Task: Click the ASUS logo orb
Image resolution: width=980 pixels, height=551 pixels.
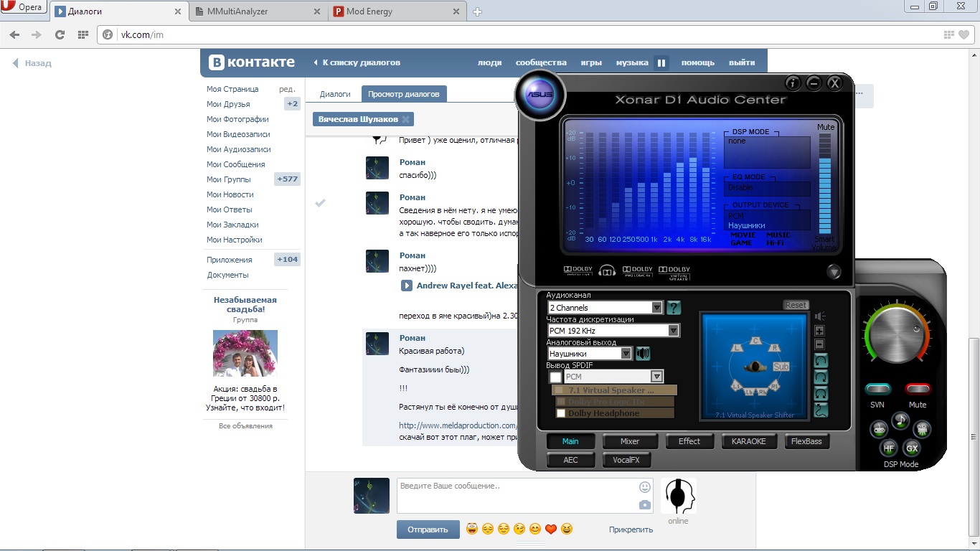Action: coord(540,95)
